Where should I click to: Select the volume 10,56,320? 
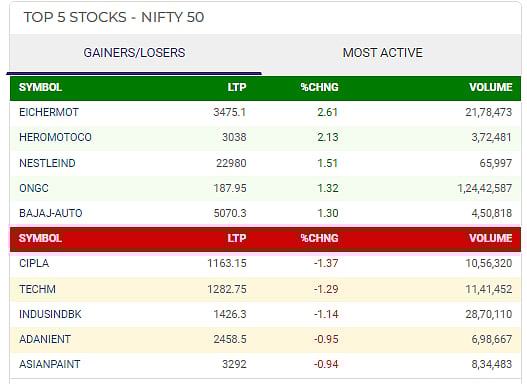[x=489, y=263]
